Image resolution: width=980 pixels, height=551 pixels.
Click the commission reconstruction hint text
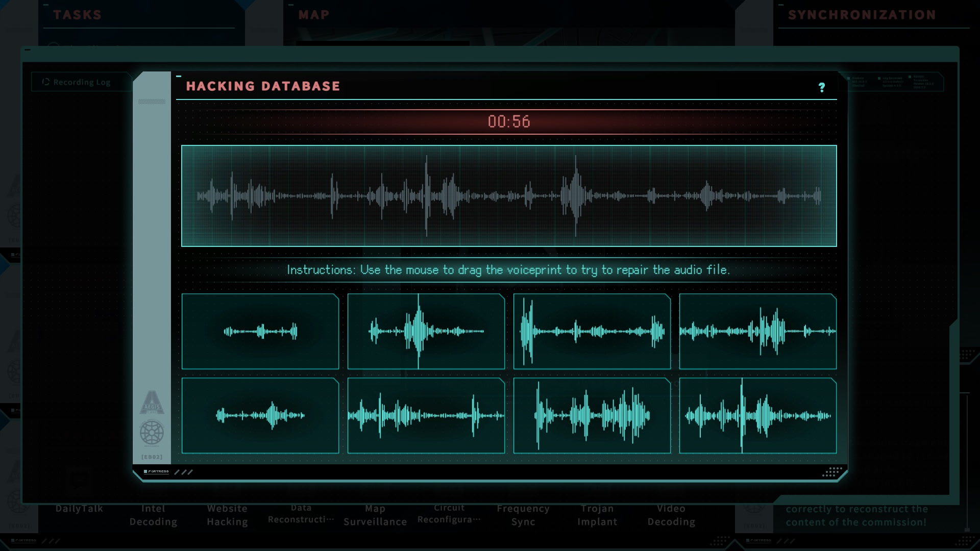[x=856, y=515]
